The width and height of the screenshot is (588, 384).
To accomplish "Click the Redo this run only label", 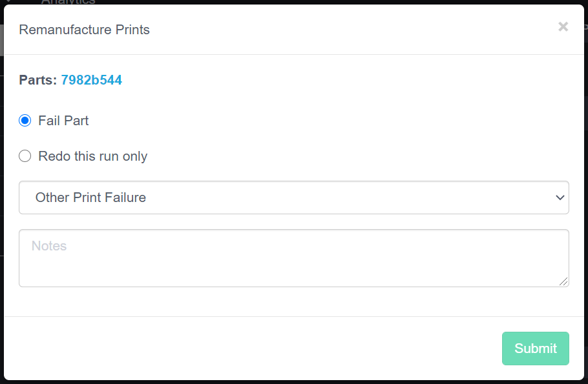I will coord(92,156).
